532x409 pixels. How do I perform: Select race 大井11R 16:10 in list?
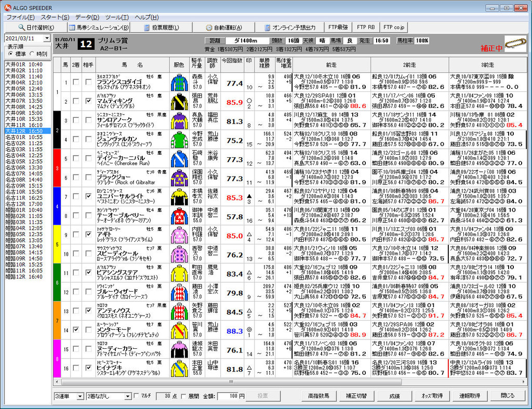coord(28,125)
